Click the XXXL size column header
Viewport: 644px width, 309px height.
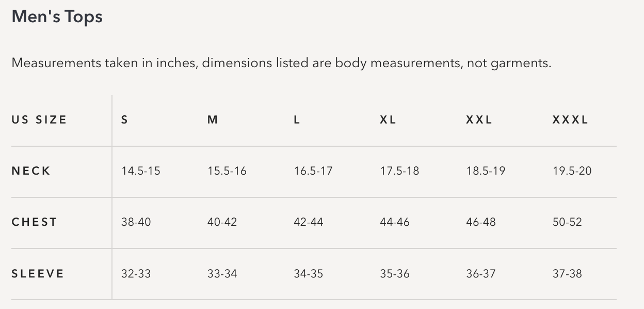point(570,120)
